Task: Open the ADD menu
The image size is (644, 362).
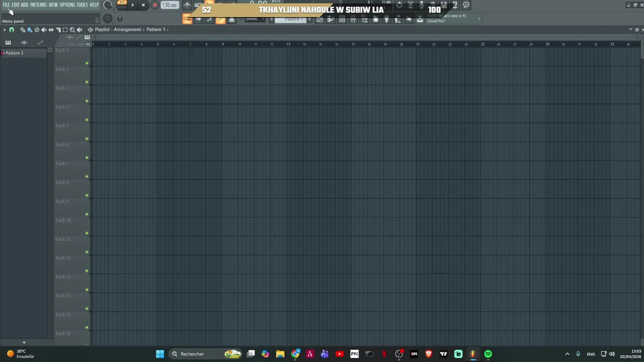Action: [24, 5]
